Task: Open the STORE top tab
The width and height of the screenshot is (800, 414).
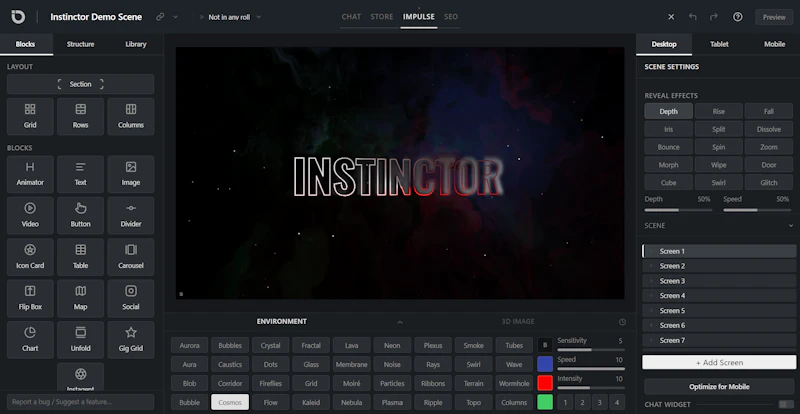Action: click(382, 17)
